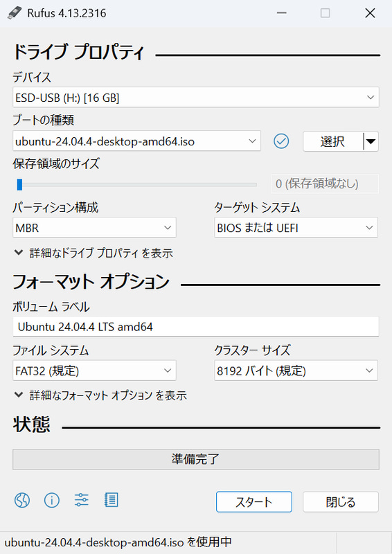The width and height of the screenshot is (392, 554).
Task: Click the スタート button
Action: (x=254, y=501)
